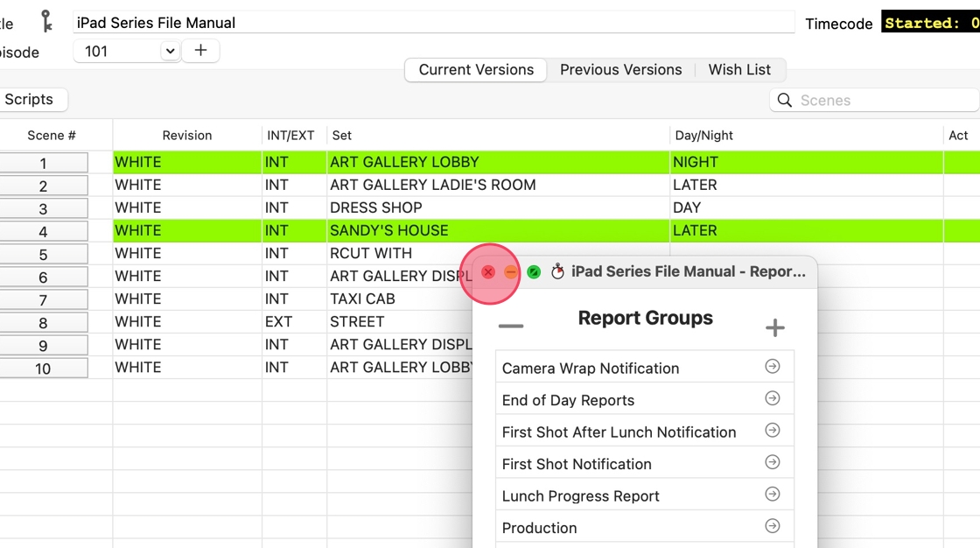Viewport: 980px width, 548px height.
Task: Click the magnifier icon in Scenes search
Action: pyautogui.click(x=784, y=100)
